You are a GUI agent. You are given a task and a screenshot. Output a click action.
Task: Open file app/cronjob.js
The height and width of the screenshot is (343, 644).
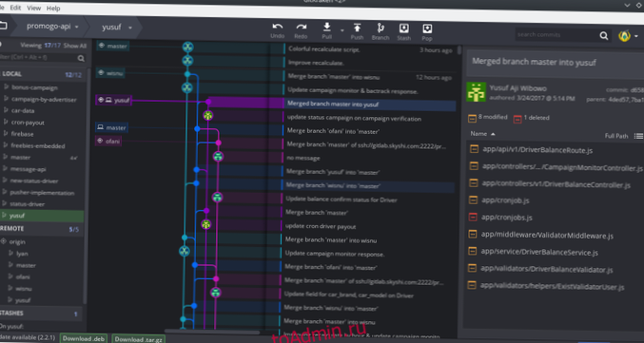[506, 200]
